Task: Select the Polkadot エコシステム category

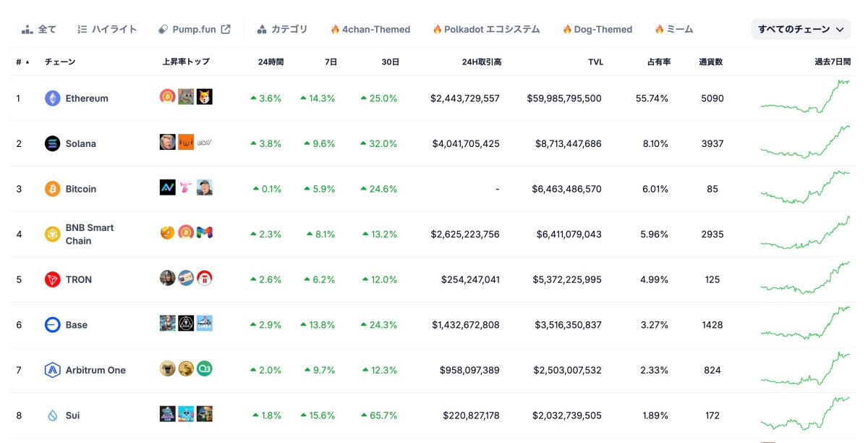Action: [x=486, y=30]
